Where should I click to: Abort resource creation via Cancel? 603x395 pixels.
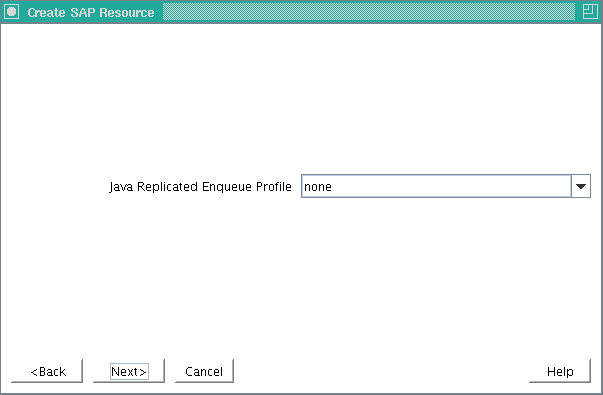[x=204, y=371]
